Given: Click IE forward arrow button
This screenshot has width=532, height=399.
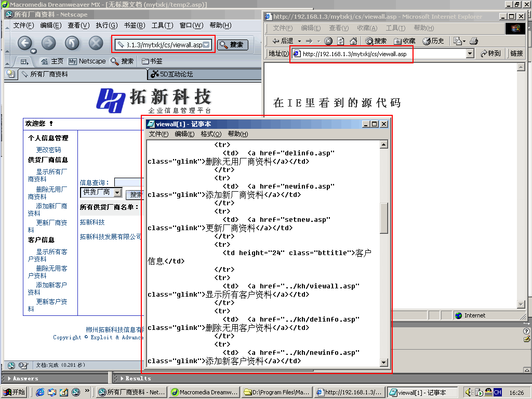Looking at the screenshot, I should click(x=309, y=41).
